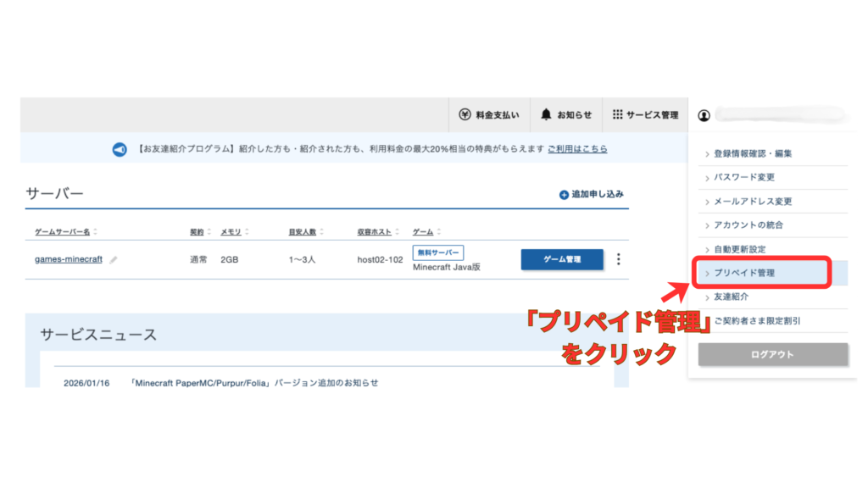Screen dimensions: 868x488
Task: Open the games-minecraft server link
Action: pos(68,259)
